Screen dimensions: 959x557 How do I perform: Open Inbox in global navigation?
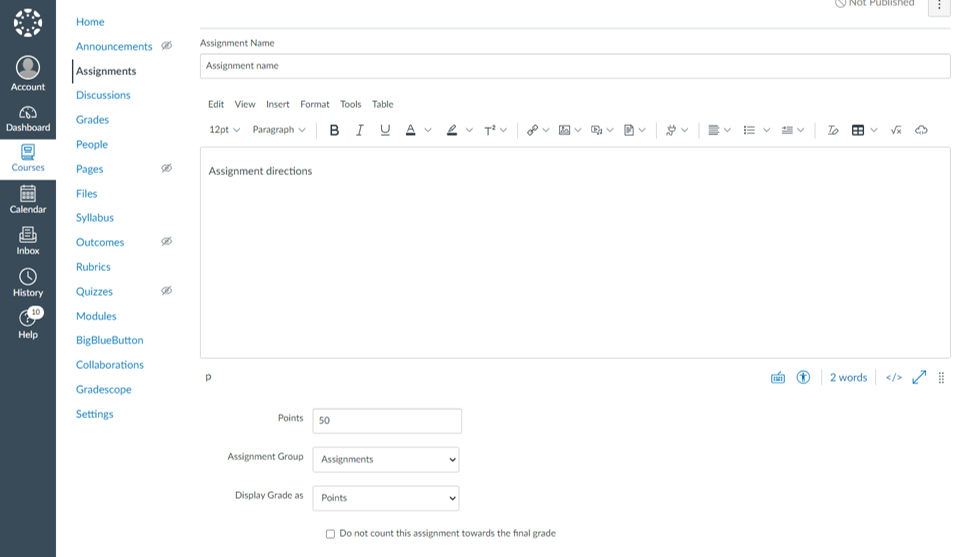28,241
